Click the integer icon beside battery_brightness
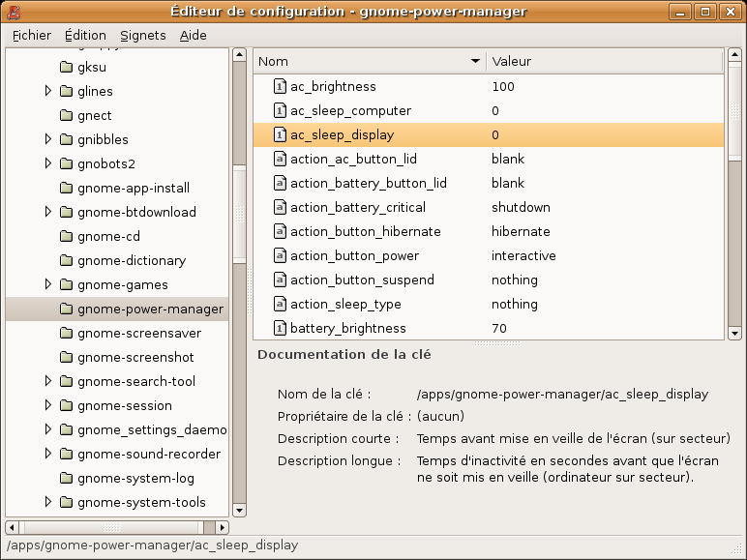747x560 pixels. (280, 329)
